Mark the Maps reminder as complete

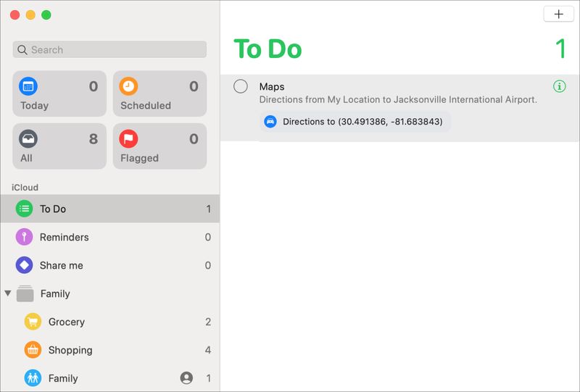[x=241, y=86]
